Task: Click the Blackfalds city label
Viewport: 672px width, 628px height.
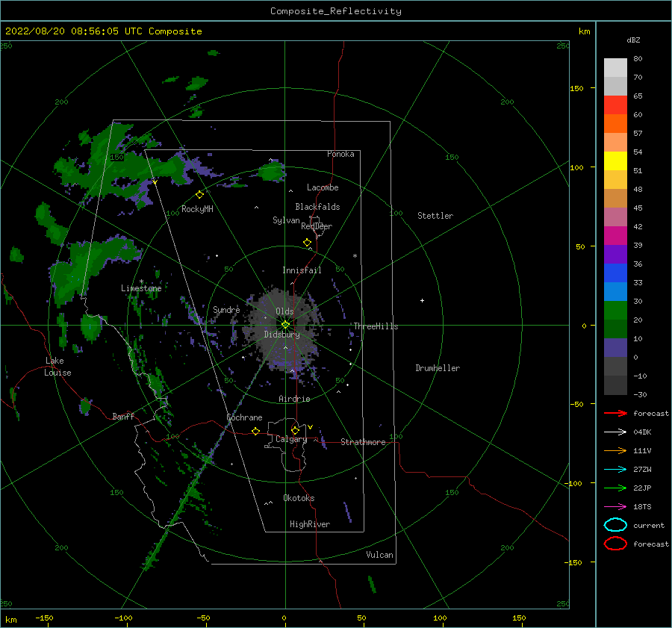Action: (317, 207)
